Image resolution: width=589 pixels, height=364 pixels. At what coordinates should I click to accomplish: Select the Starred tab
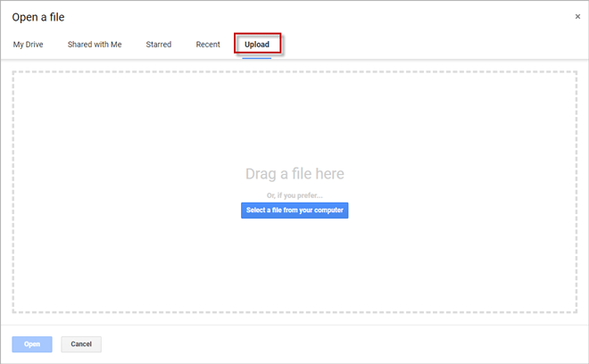point(159,45)
